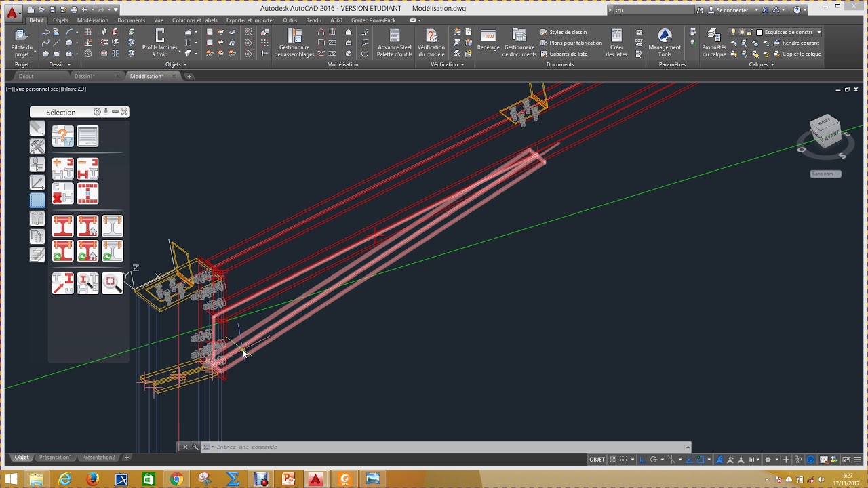Click the command line customize wrench icon
The width and height of the screenshot is (868, 488).
pyautogui.click(x=195, y=447)
